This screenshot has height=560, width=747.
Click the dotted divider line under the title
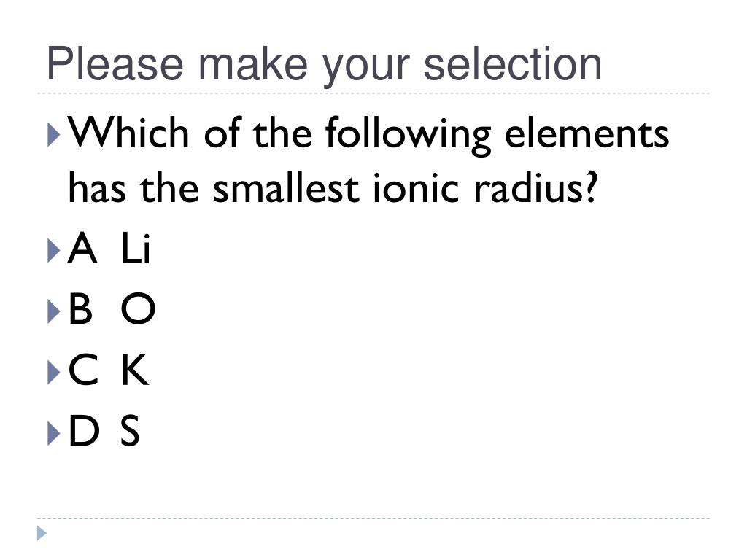[373, 93]
